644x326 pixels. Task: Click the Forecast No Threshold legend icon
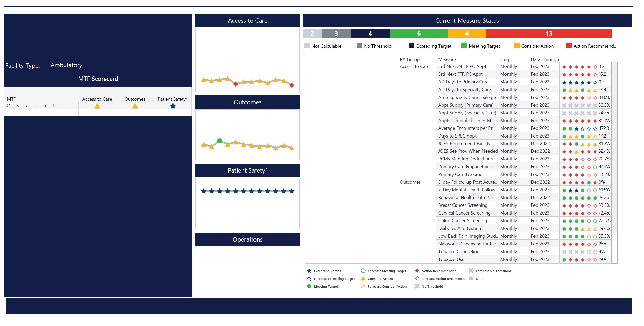coord(471,271)
